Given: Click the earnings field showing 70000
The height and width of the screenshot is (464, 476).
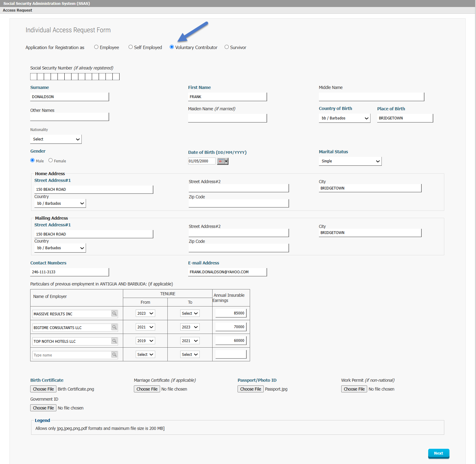Looking at the screenshot, I should tap(231, 327).
